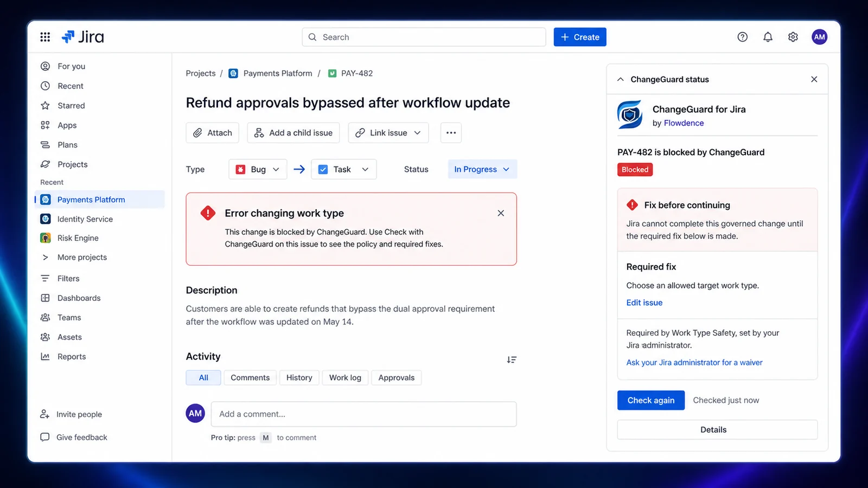This screenshot has height=488, width=868.
Task: Click the Description text
Action: 340,315
